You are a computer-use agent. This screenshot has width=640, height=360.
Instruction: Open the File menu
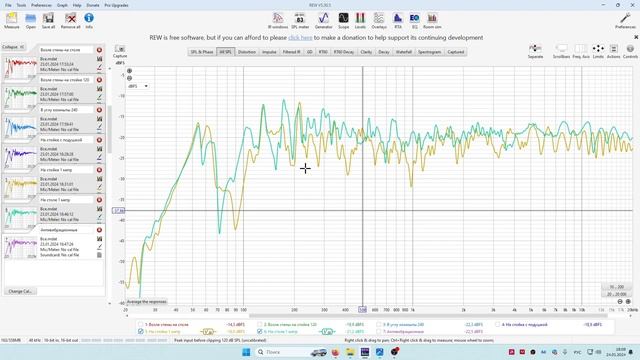point(8,5)
